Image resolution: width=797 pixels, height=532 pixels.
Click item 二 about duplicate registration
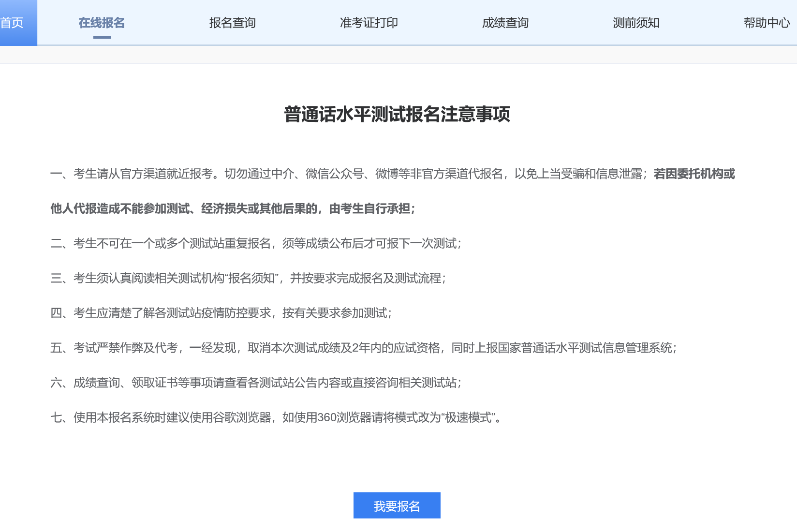(x=256, y=244)
